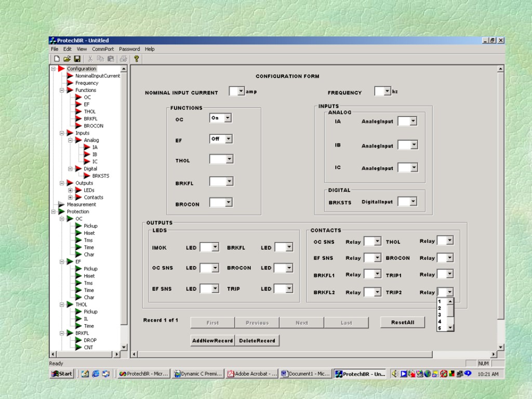Viewport: 532px width, 399px height.
Task: Click the Cut scissors toolbar icon
Action: [x=90, y=59]
